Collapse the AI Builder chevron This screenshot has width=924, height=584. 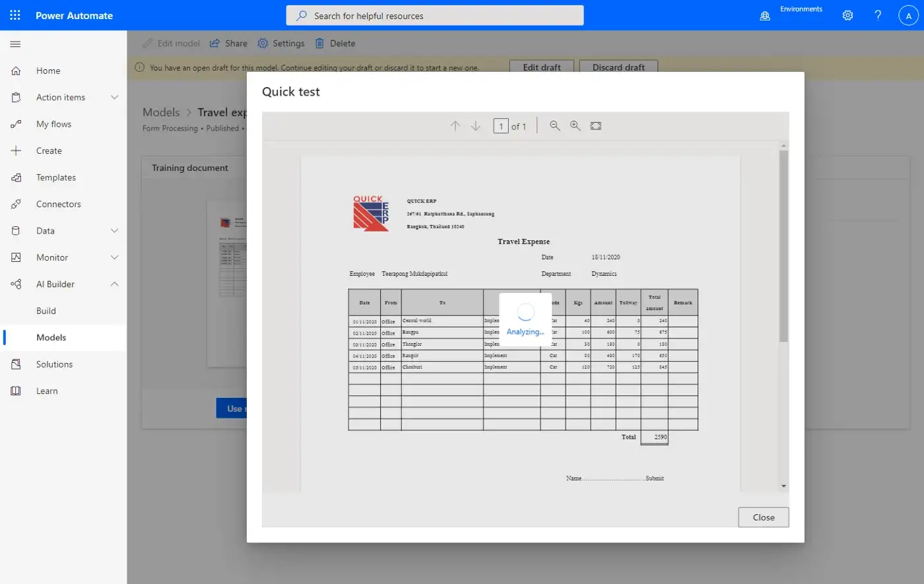pyautogui.click(x=114, y=284)
